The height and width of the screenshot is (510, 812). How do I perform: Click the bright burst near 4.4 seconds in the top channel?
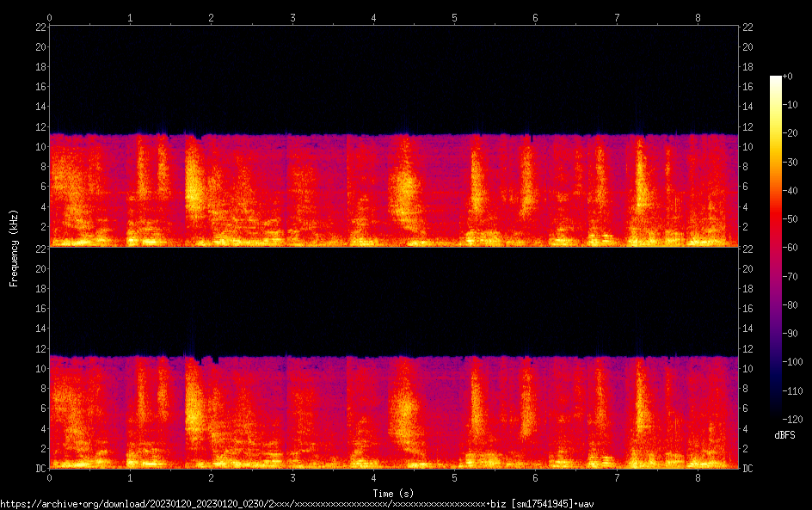pyautogui.click(x=403, y=191)
